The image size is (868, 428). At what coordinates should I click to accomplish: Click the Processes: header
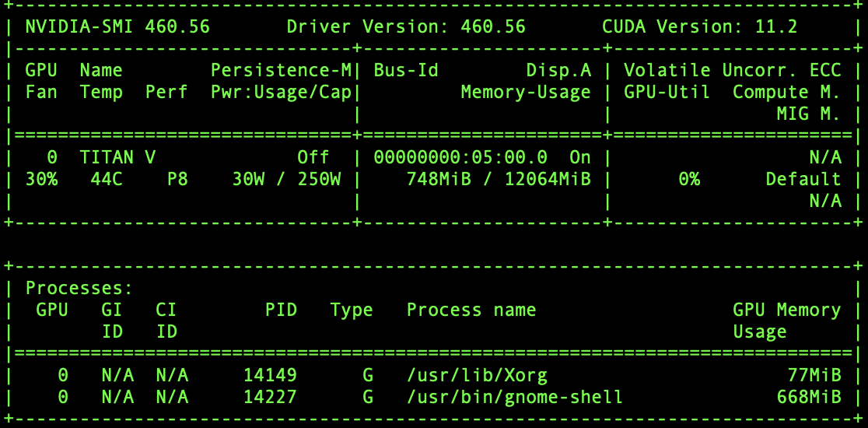79,289
